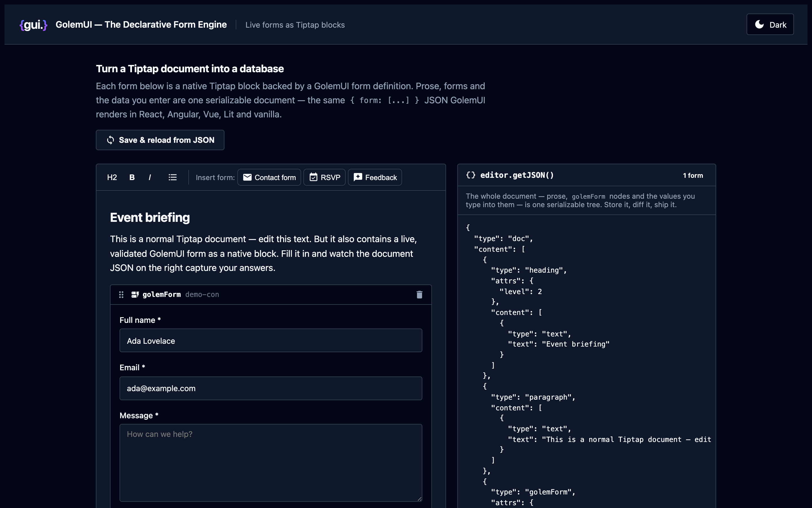Delete the golemForm block with trash icon
The height and width of the screenshot is (508, 812).
pyautogui.click(x=420, y=295)
